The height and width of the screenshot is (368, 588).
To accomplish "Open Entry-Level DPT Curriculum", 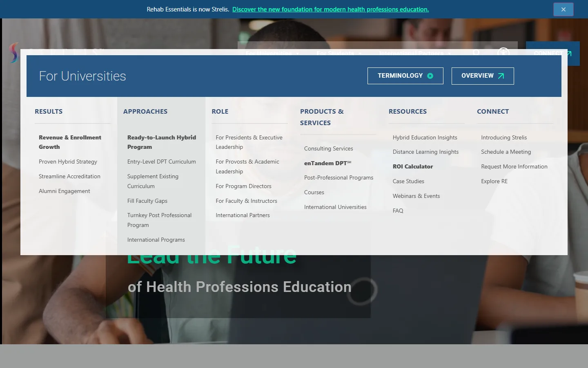I will click(162, 162).
